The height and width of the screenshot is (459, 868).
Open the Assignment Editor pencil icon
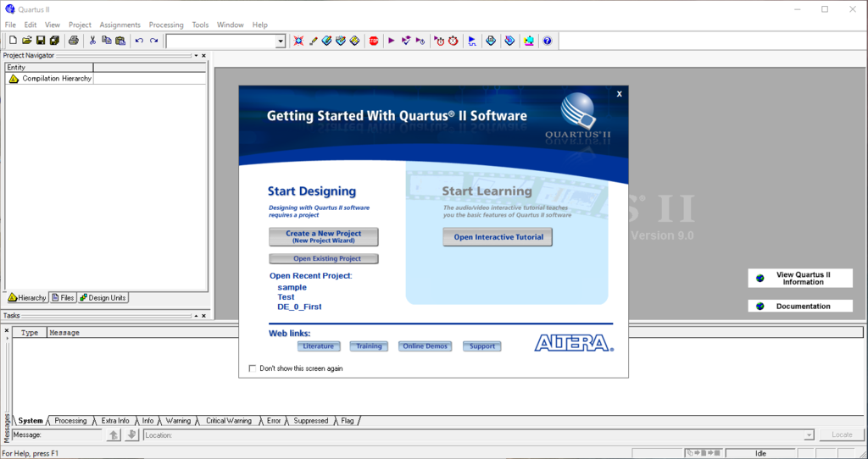[314, 41]
